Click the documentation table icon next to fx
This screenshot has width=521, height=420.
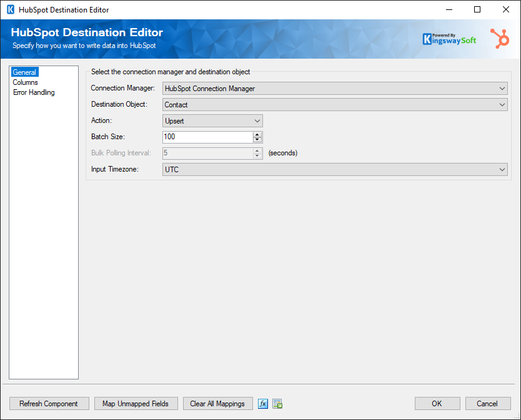(x=277, y=404)
